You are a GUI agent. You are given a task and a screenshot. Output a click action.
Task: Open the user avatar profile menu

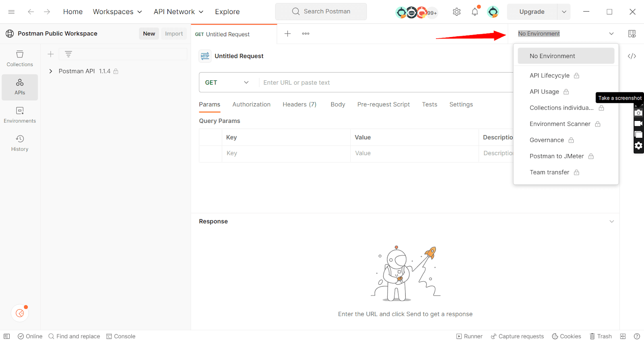pos(493,12)
